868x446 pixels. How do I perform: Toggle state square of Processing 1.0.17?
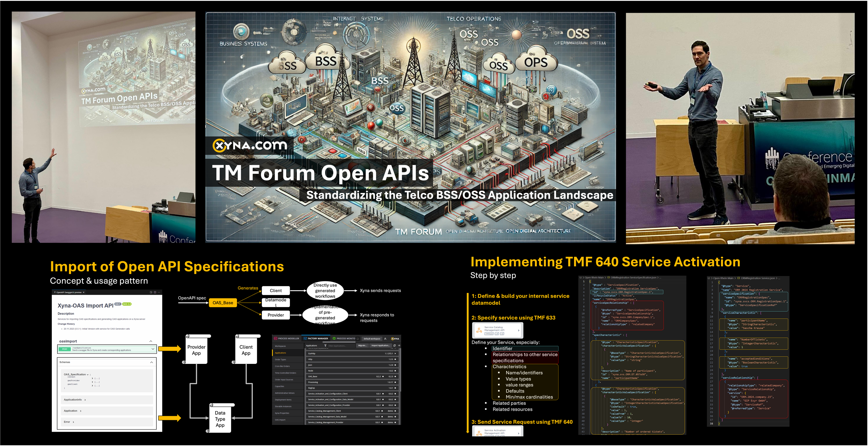tap(396, 382)
